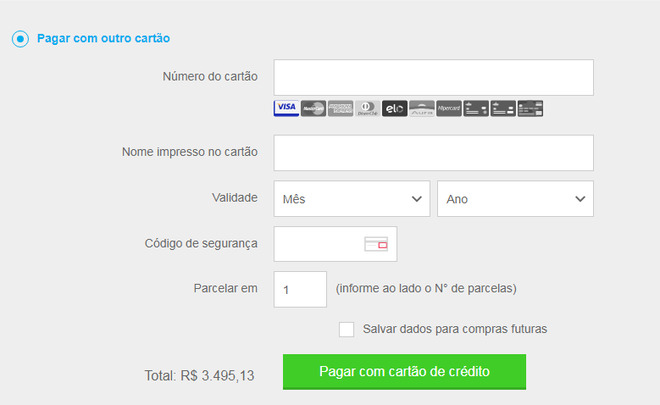This screenshot has height=405, width=660.
Task: Expand the Ano expiry year dropdown
Action: (515, 199)
